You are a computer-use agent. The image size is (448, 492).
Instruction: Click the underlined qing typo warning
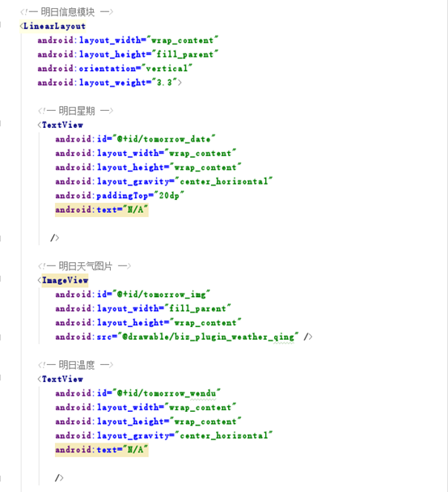284,337
